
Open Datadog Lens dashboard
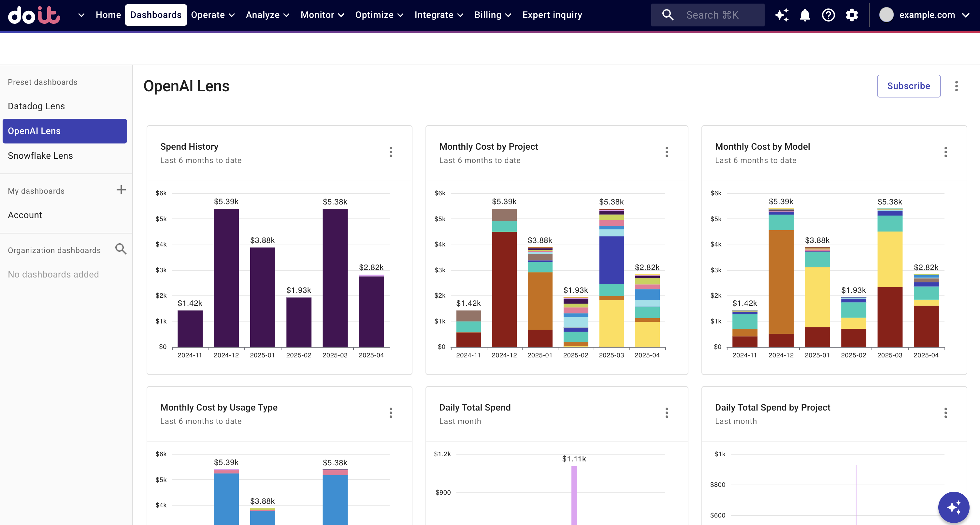pyautogui.click(x=36, y=106)
